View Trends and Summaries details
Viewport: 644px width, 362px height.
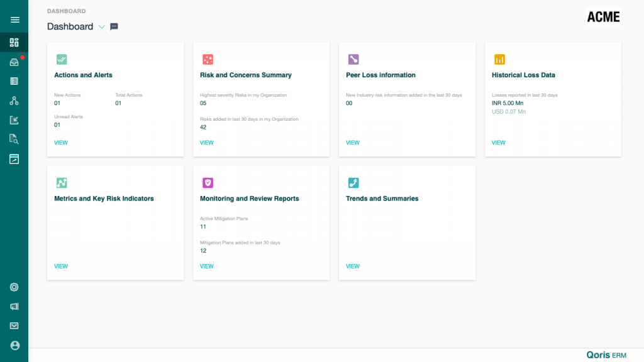(x=353, y=266)
